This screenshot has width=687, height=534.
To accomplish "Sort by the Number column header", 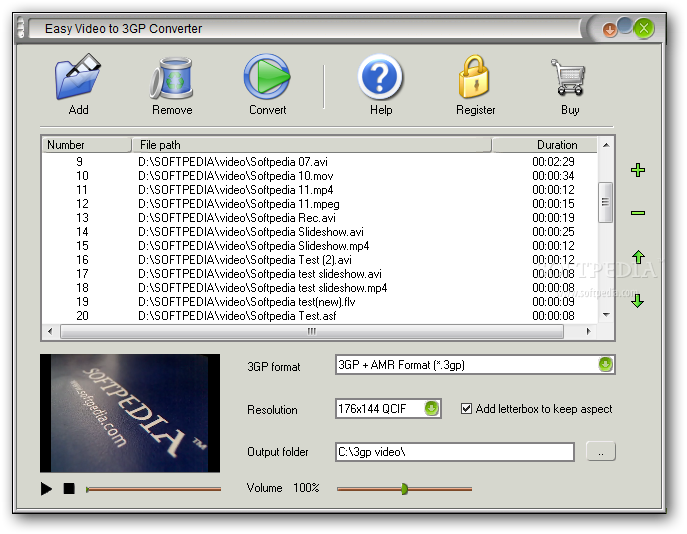I will pyautogui.click(x=87, y=145).
